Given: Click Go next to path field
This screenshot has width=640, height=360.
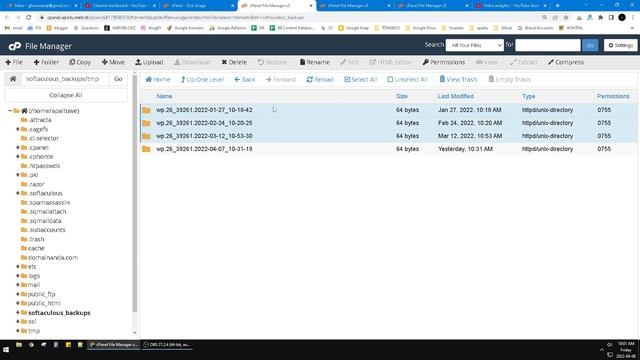Looking at the screenshot, I should (x=118, y=79).
